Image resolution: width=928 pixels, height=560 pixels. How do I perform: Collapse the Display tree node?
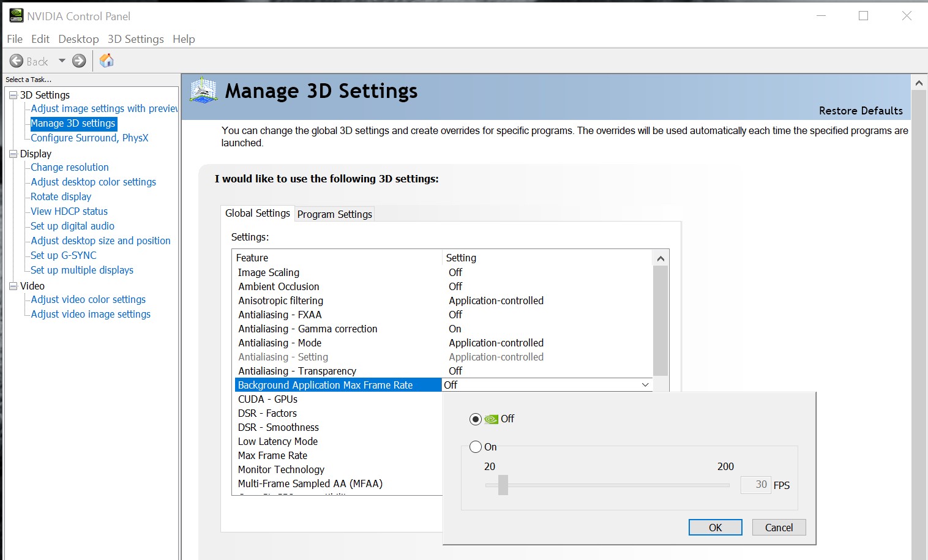(x=13, y=154)
